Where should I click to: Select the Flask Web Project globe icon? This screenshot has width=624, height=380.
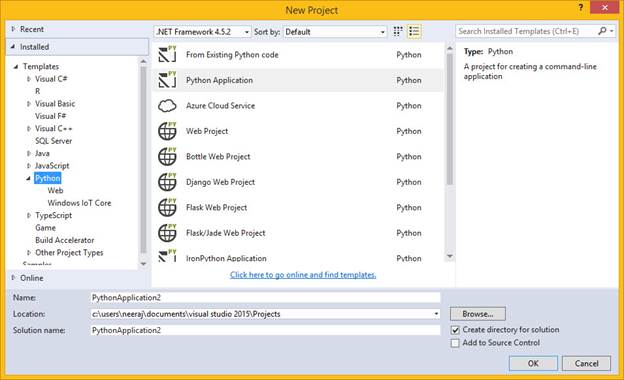click(167, 207)
